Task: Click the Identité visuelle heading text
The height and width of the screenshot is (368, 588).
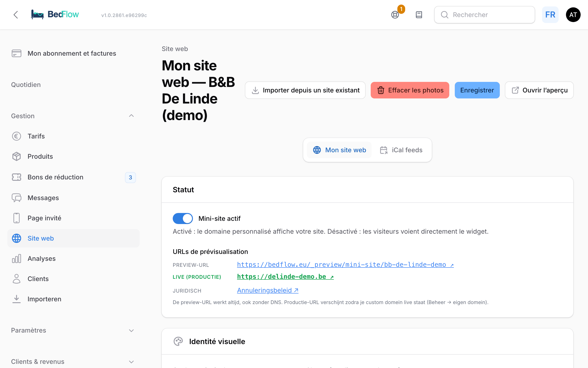Action: pyautogui.click(x=217, y=341)
